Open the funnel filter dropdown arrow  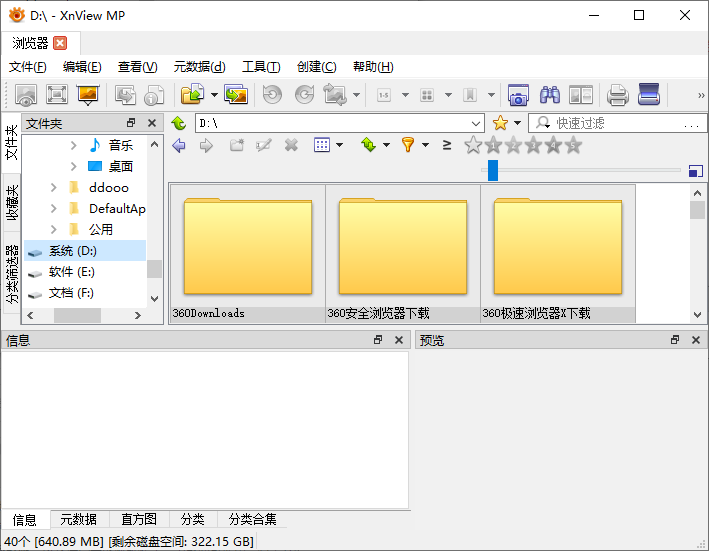point(425,145)
